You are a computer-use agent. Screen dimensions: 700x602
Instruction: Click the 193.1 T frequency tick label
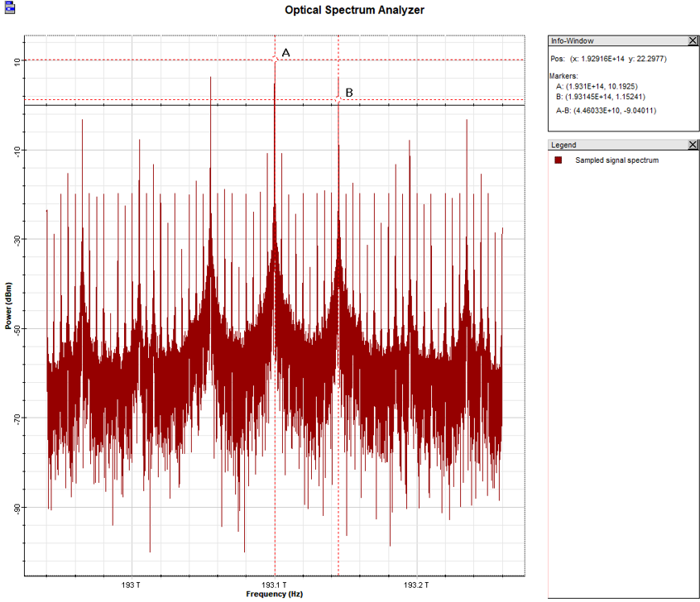(273, 585)
